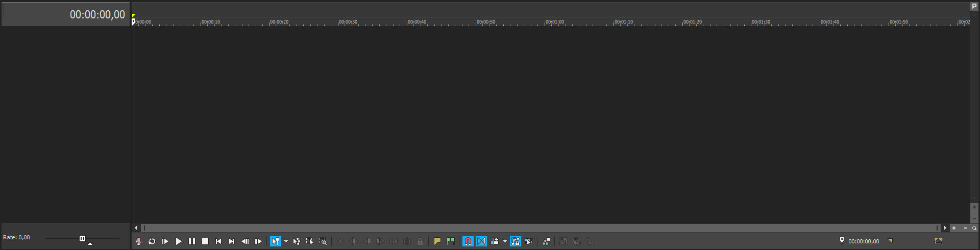Click the white cursor position pin icon

(x=842, y=240)
